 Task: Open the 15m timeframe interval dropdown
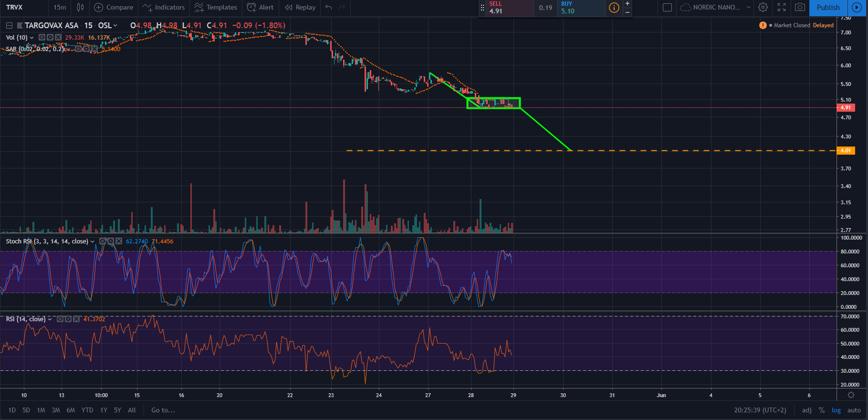coord(60,7)
